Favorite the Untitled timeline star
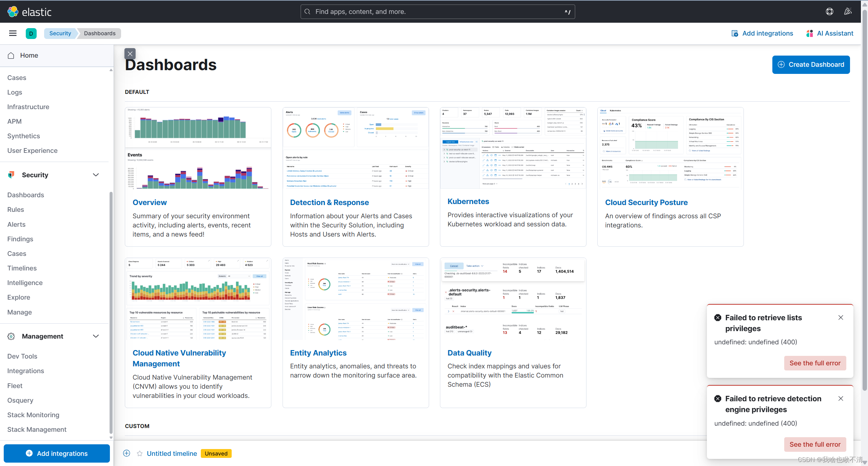Image resolution: width=868 pixels, height=466 pixels. point(139,453)
